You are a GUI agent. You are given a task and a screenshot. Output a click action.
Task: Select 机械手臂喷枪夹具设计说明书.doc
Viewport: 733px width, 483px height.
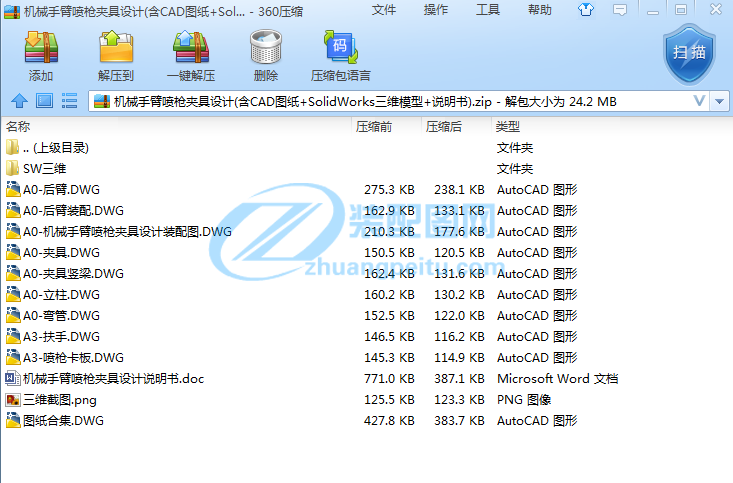coord(114,378)
